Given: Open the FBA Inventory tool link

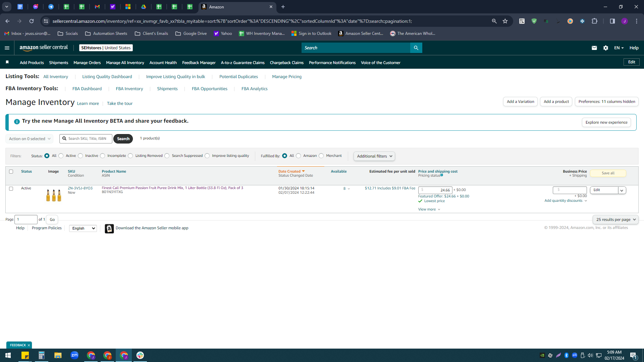Looking at the screenshot, I should click(129, 89).
